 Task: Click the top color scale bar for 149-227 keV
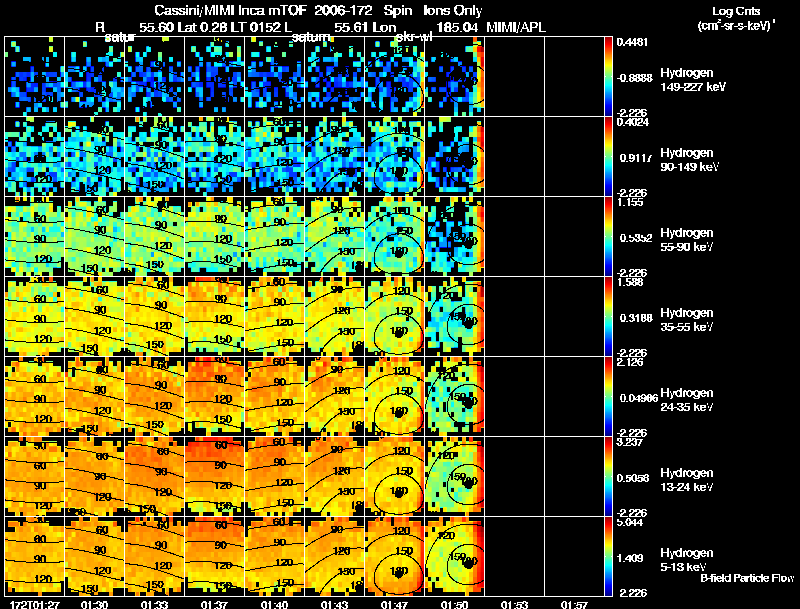[608, 76]
